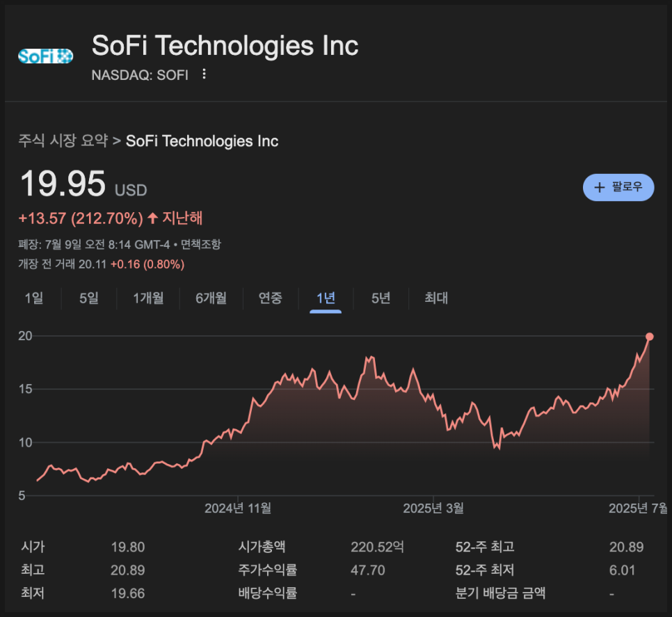Show the 최대 maximum range chart

[x=436, y=298]
